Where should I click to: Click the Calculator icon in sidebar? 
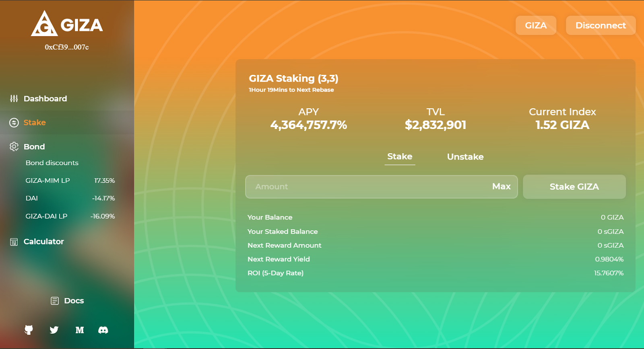tap(14, 242)
